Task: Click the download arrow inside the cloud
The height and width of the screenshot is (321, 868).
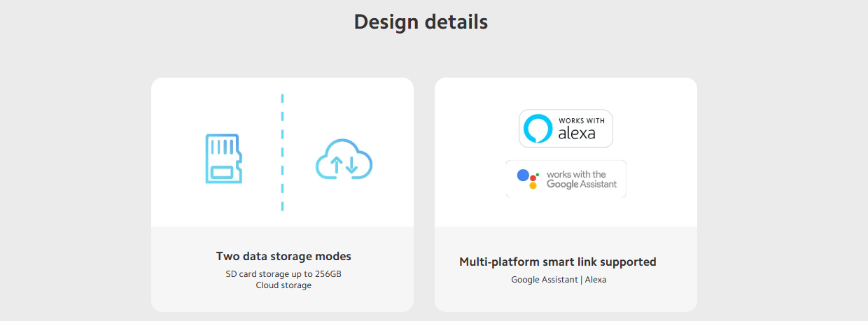Action: (x=351, y=165)
